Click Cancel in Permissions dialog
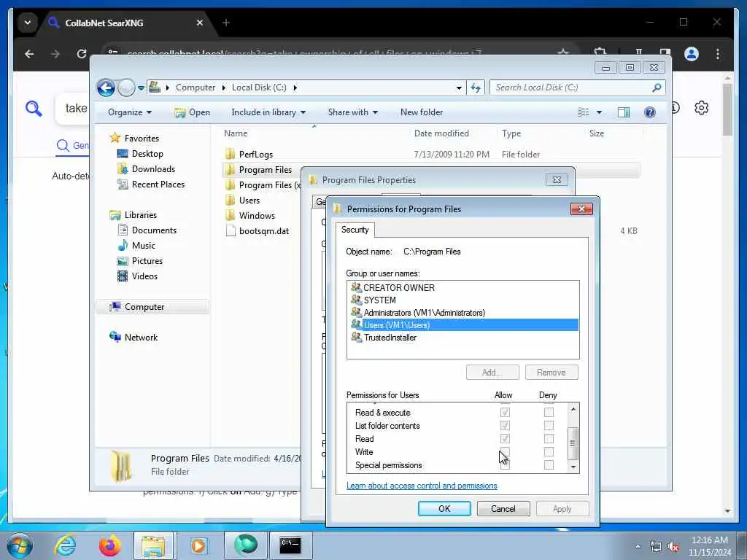The width and height of the screenshot is (747, 560). (x=503, y=508)
